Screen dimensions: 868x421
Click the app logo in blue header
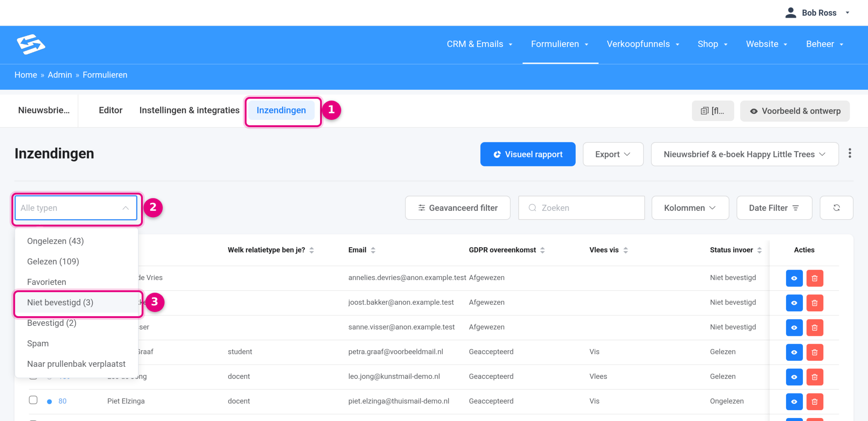pos(31,44)
